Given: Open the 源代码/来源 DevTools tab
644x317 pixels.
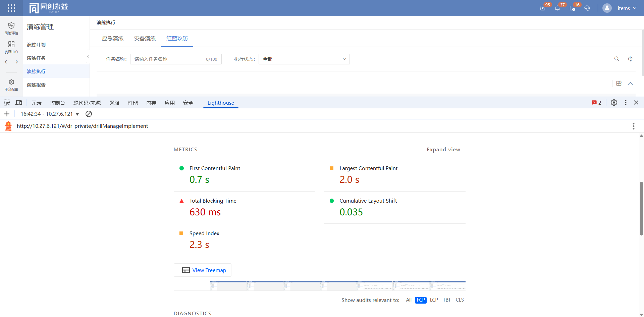Looking at the screenshot, I should (87, 103).
